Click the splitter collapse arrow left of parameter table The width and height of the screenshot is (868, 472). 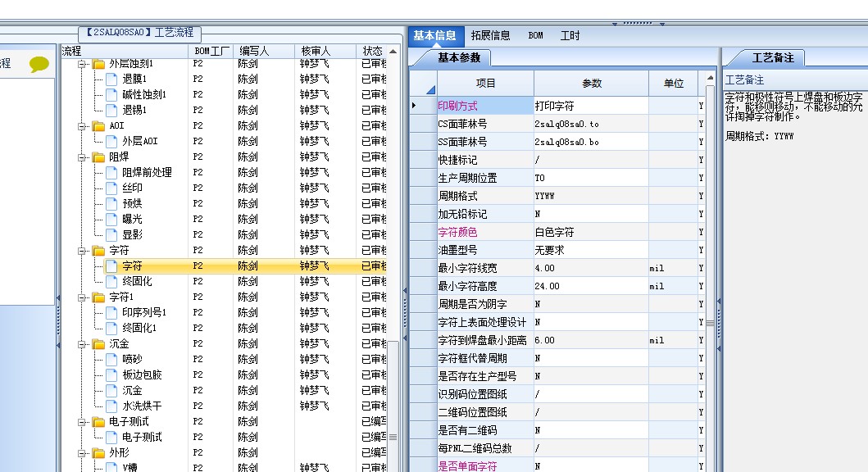(405, 290)
